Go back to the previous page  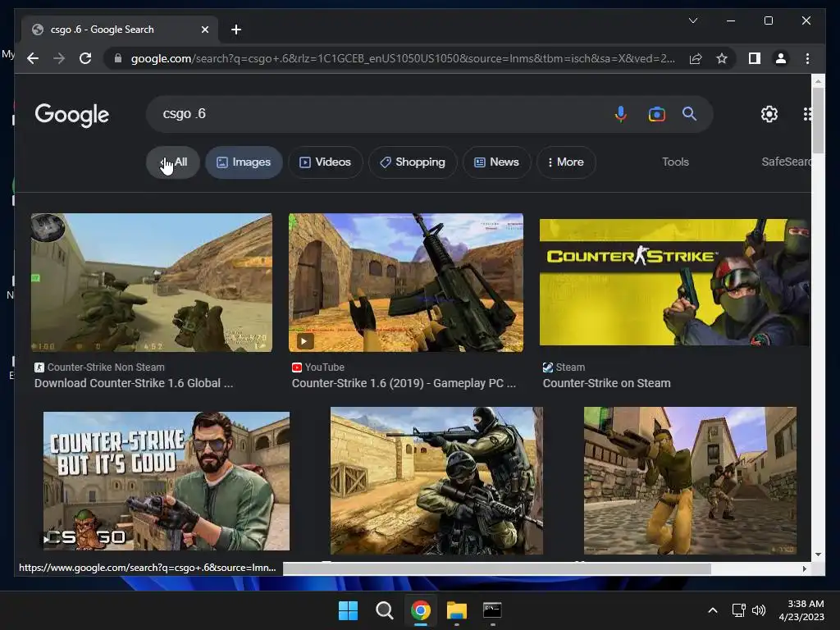[x=33, y=58]
